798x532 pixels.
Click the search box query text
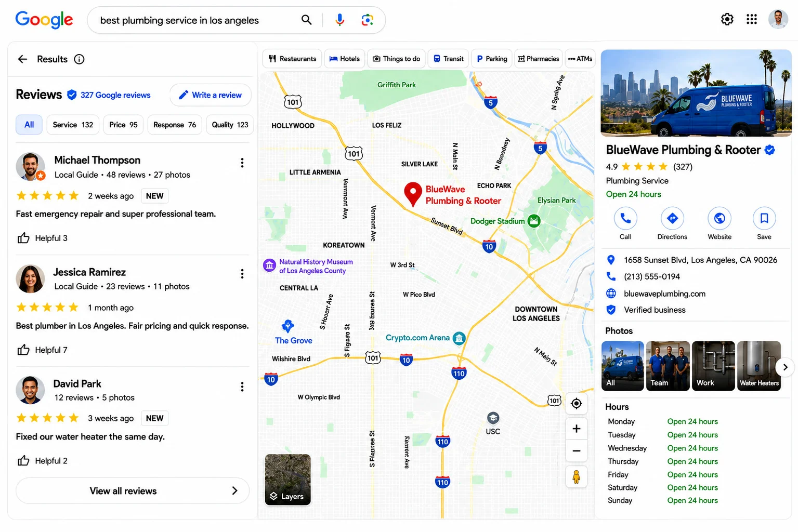pos(179,20)
